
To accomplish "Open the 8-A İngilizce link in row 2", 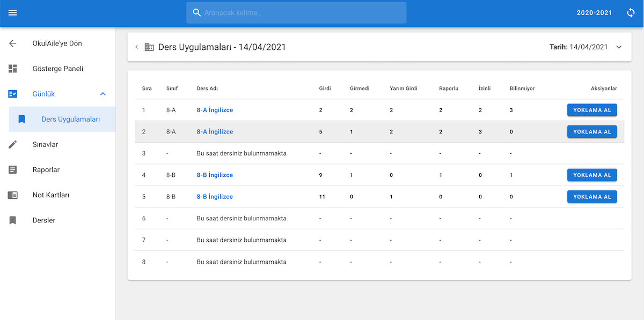I will [215, 131].
